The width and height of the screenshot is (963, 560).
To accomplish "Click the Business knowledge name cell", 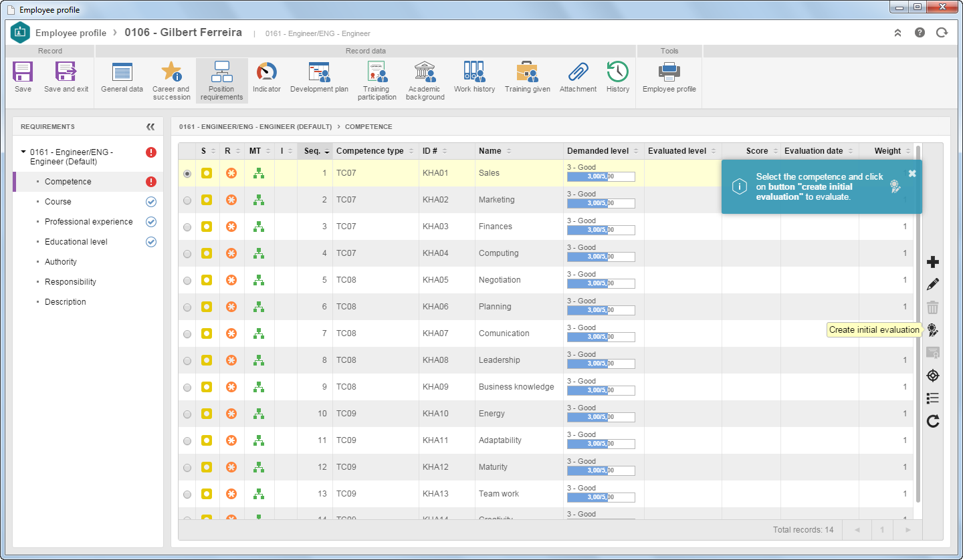I will tap(520, 387).
